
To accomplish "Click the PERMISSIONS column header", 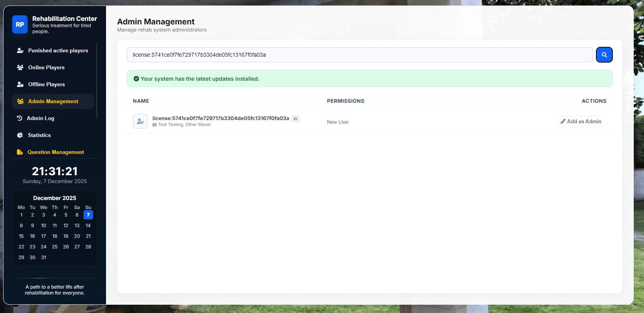I will (x=346, y=101).
